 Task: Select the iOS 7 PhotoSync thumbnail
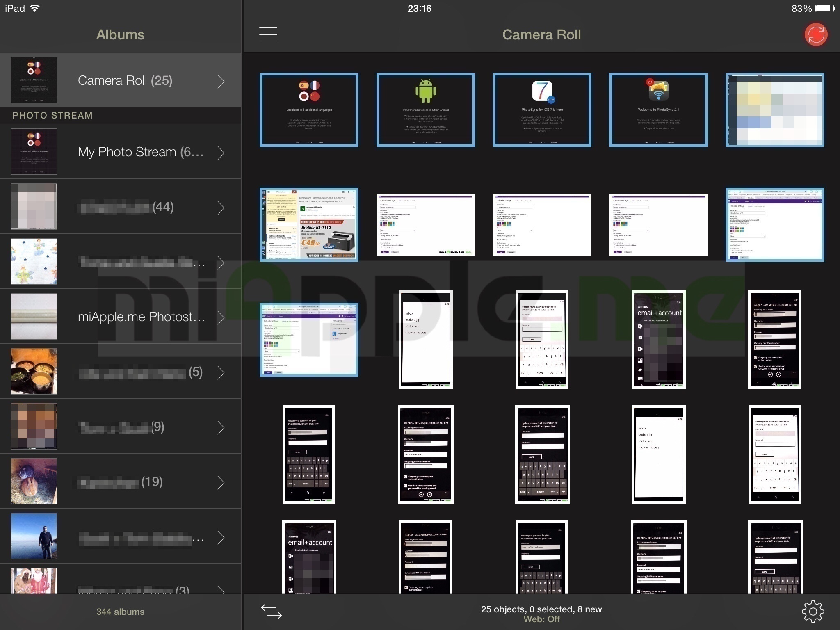tap(542, 110)
